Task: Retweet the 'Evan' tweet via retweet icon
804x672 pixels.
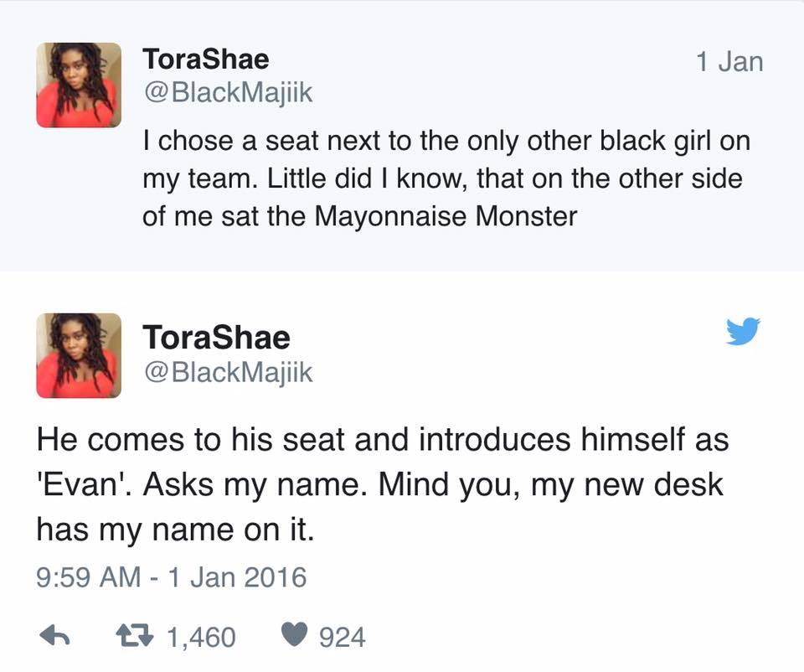Action: tap(135, 637)
